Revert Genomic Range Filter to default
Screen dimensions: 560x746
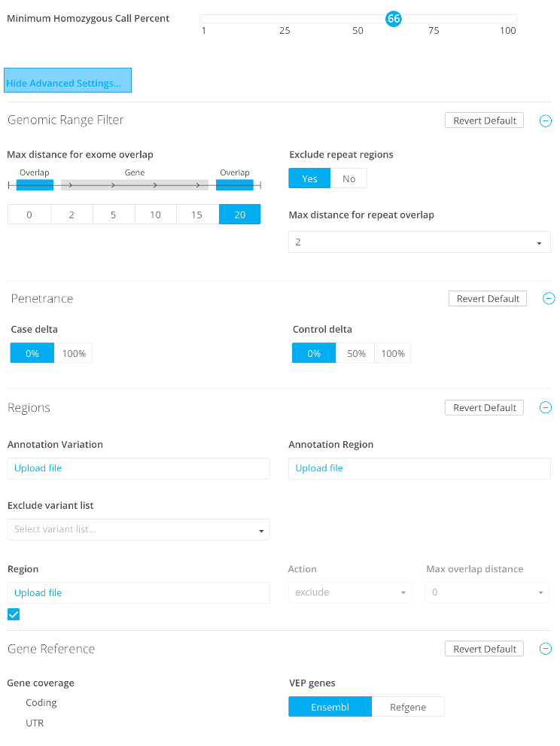484,120
